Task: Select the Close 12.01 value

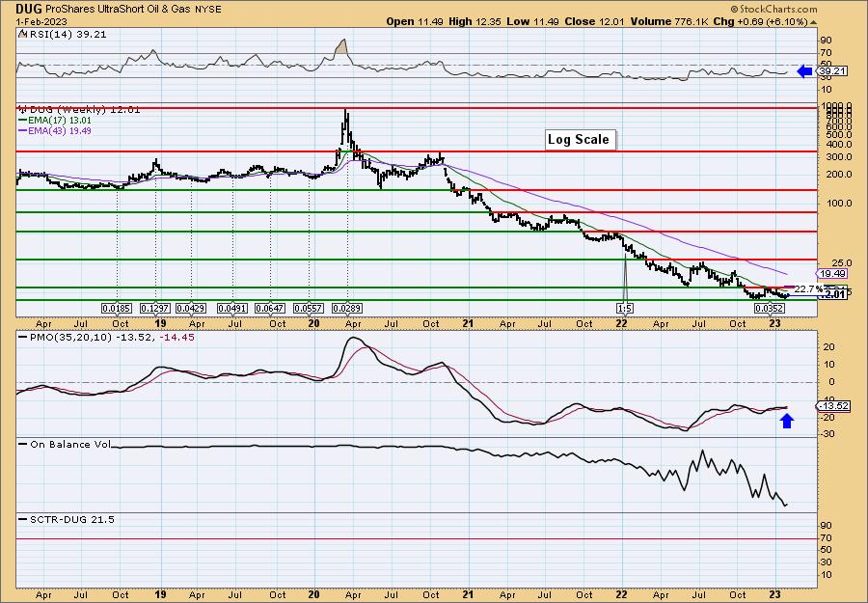Action: click(x=594, y=21)
